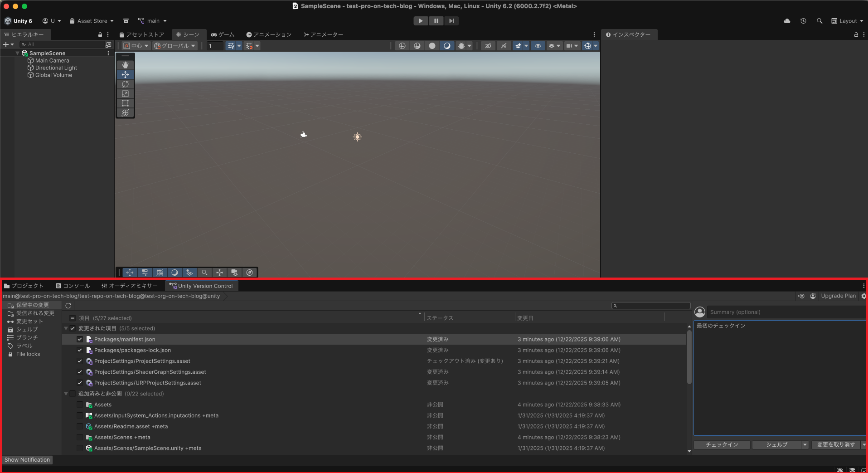This screenshot has height=473, width=868.
Task: Open the global search magnifier icon
Action: pos(820,21)
